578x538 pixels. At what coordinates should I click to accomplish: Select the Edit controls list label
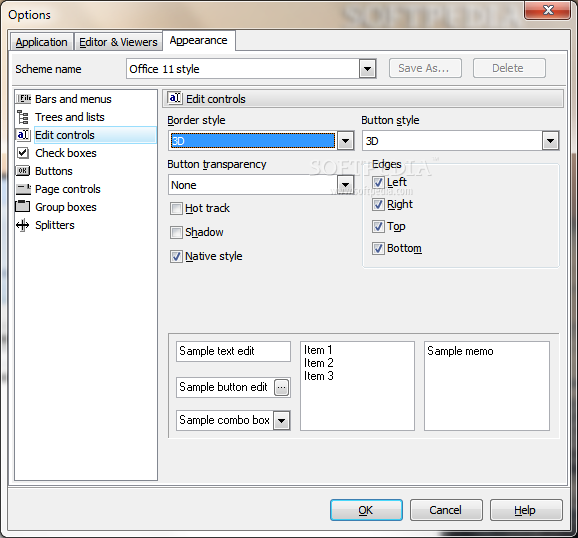point(65,135)
